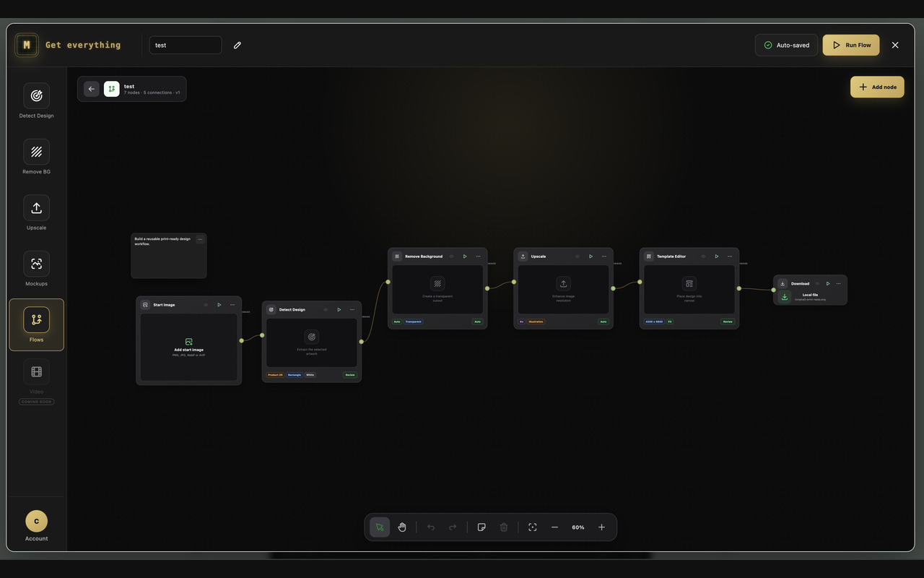Click the Add node button
The image size is (924, 578).
click(x=877, y=87)
